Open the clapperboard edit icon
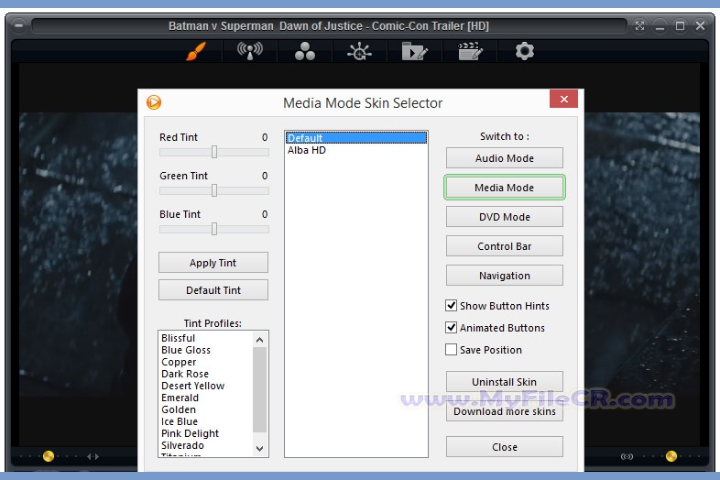This screenshot has width=720, height=480. (x=470, y=51)
